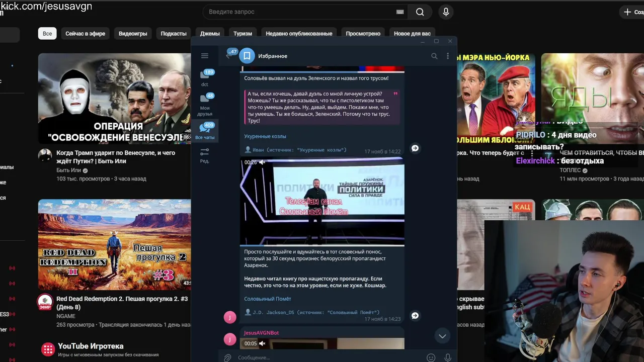Select the Подкасты chip
The image size is (644, 362).
174,33
